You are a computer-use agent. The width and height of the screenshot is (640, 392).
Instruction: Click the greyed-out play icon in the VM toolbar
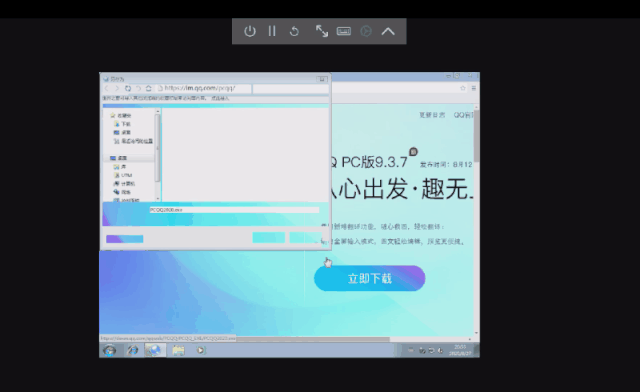pyautogui.click(x=366, y=31)
